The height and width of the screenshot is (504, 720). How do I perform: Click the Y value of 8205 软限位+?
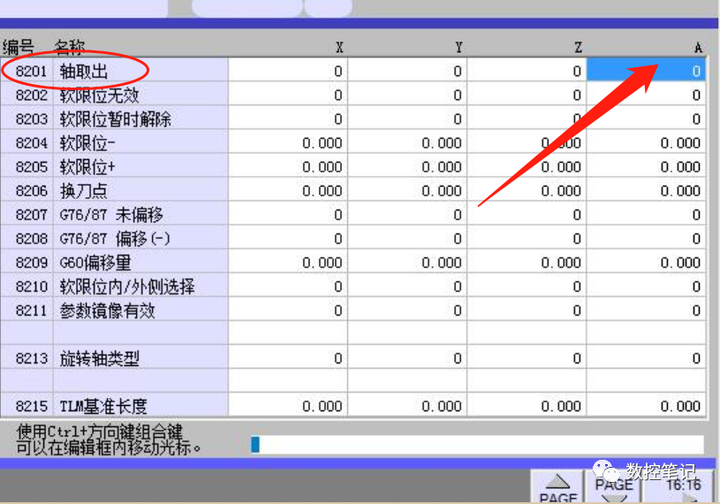(407, 167)
